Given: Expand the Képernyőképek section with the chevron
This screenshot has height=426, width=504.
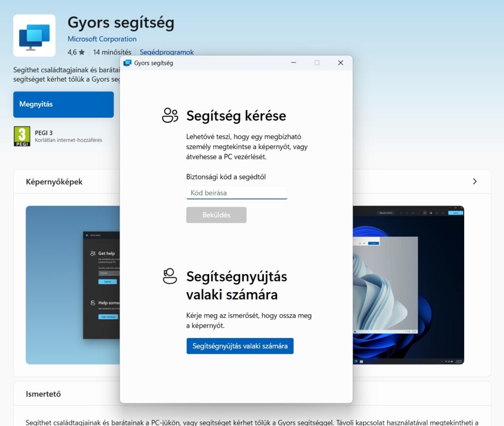Looking at the screenshot, I should [x=474, y=182].
